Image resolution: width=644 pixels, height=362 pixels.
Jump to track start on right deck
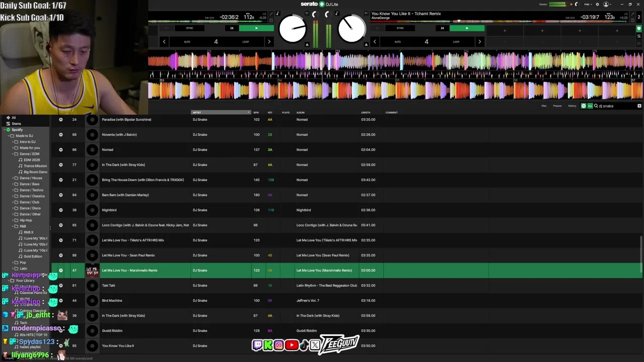442,28
